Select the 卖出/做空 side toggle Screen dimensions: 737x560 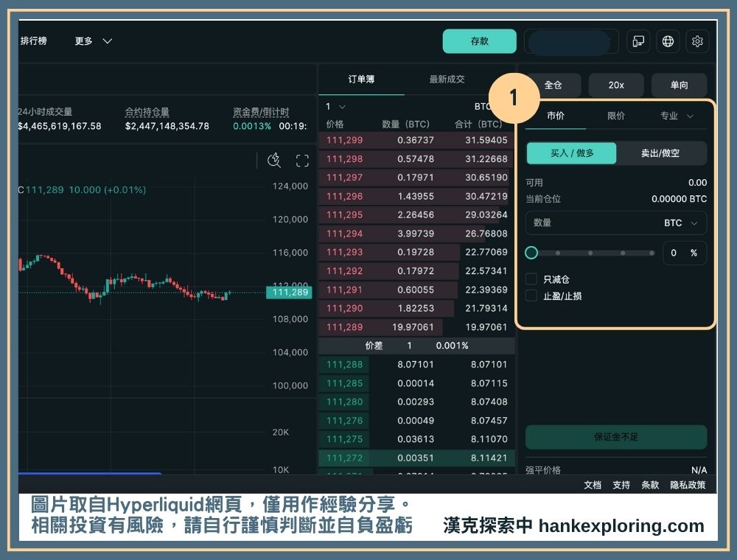[x=660, y=153]
